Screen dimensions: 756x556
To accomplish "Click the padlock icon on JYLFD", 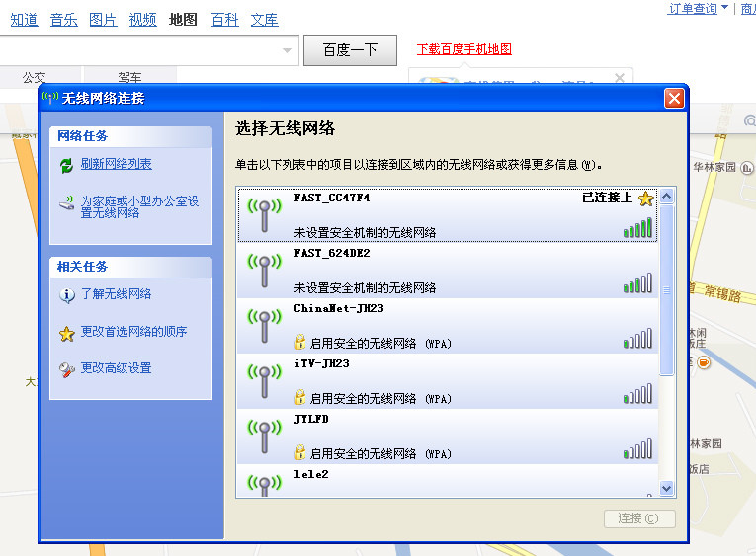I will click(299, 453).
